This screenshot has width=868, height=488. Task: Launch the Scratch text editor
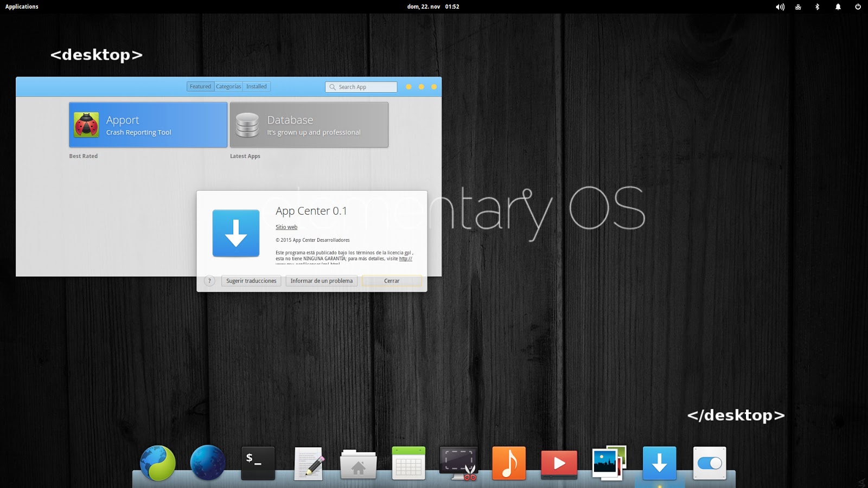(308, 464)
